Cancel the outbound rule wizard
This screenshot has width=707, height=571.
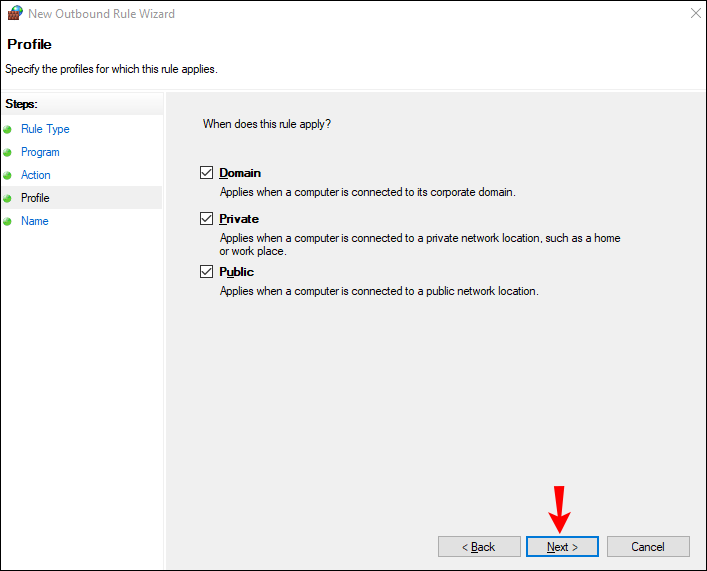coord(648,547)
